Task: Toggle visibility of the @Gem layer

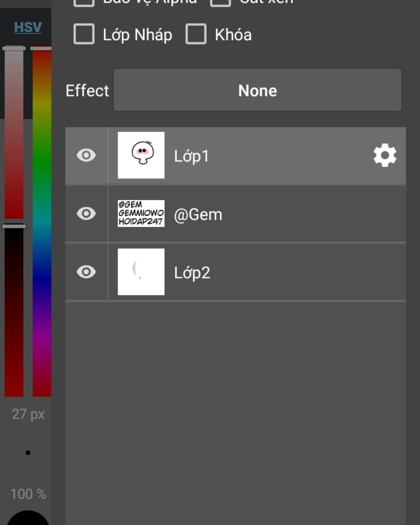Action: [x=86, y=214]
